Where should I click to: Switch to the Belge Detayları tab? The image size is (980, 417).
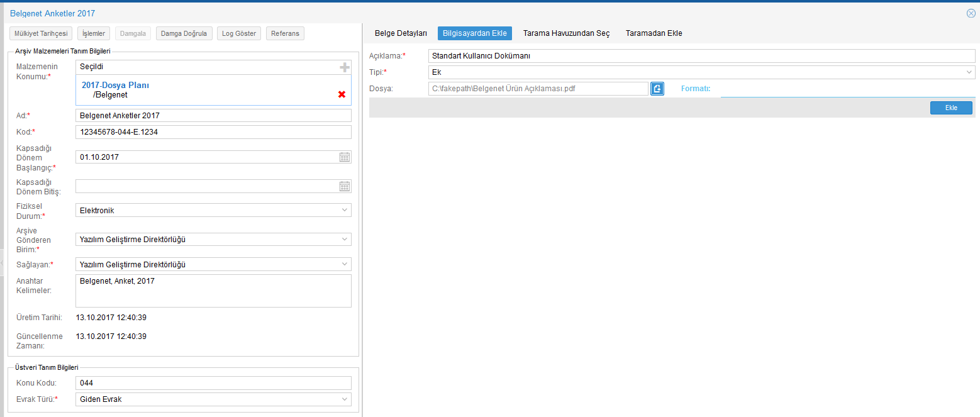401,33
